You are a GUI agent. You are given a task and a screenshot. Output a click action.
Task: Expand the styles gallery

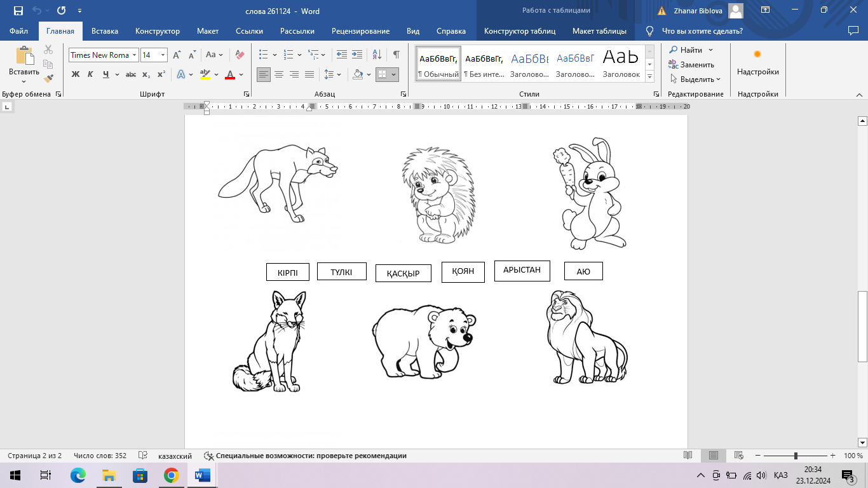(649, 77)
